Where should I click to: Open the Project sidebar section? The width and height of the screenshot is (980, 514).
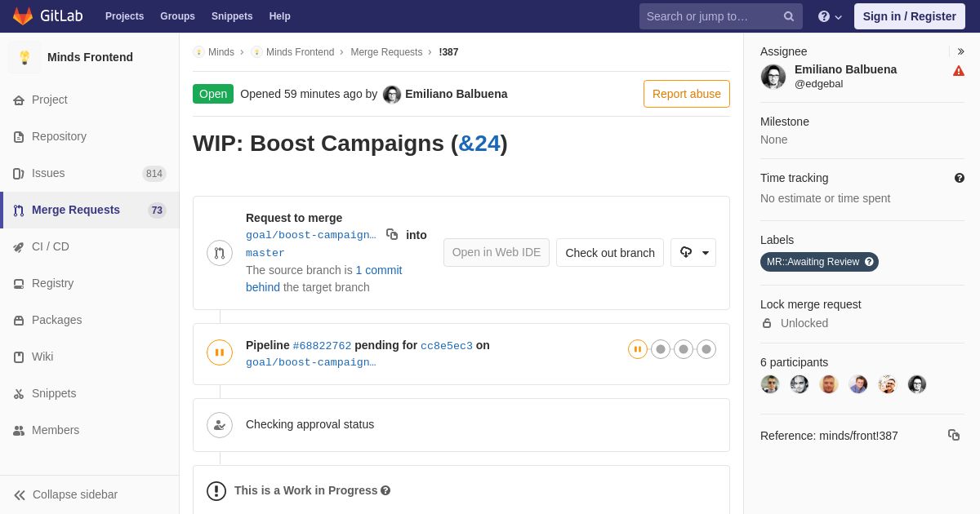(90, 100)
